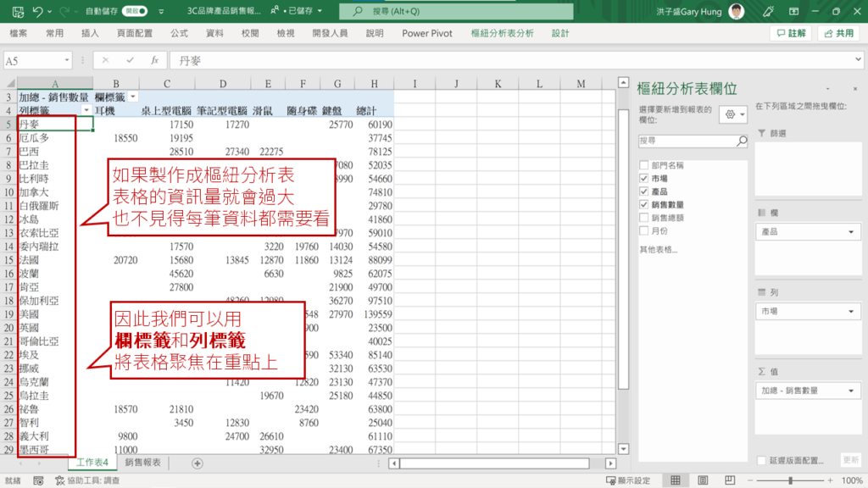This screenshot has width=868, height=488.
Task: Uncheck the 產品 field checkbox
Action: click(x=643, y=191)
